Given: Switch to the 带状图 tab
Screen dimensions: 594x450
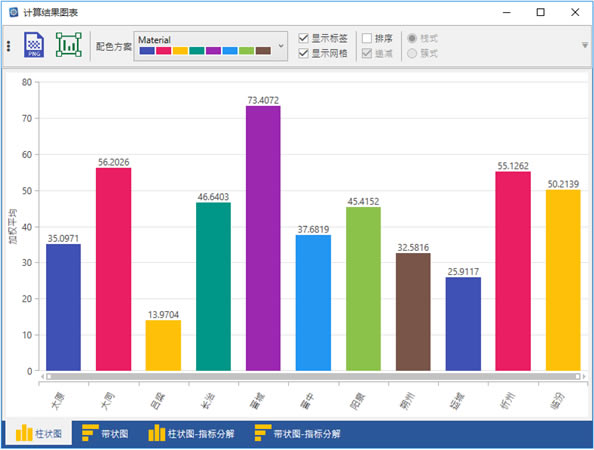Looking at the screenshot, I should pyautogui.click(x=105, y=433).
